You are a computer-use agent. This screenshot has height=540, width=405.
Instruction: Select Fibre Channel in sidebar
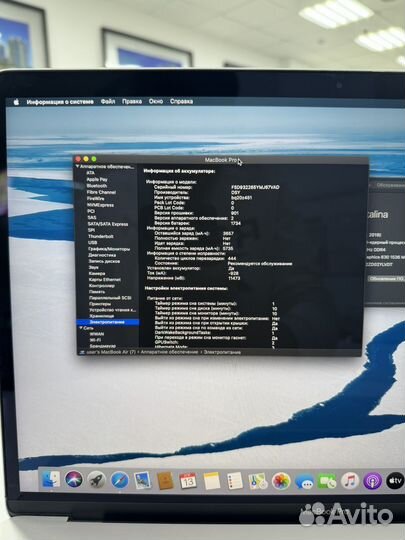point(101,192)
